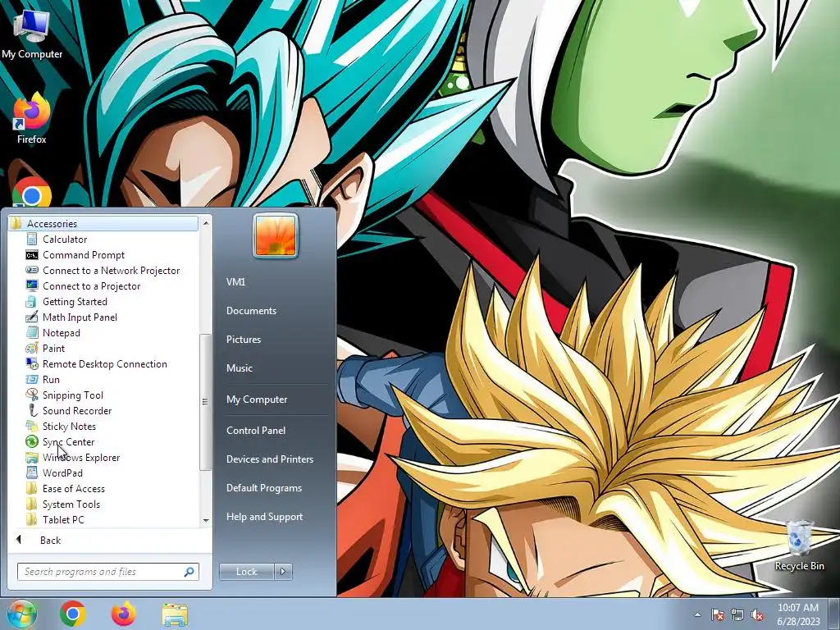Click the magnifier icon in search box
Viewport: 840px width, 630px height.
(x=189, y=572)
